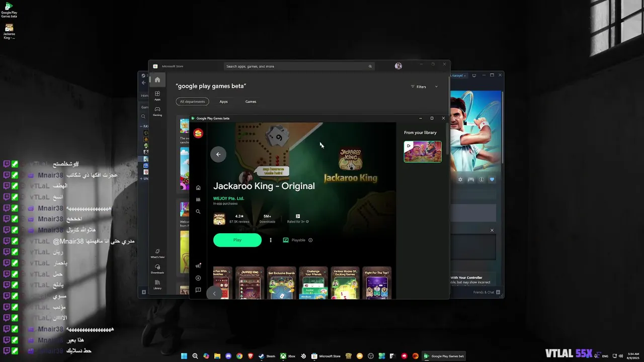644x362 pixels.
Task: Click the heart favorite icon in Steam
Action: [492, 179]
